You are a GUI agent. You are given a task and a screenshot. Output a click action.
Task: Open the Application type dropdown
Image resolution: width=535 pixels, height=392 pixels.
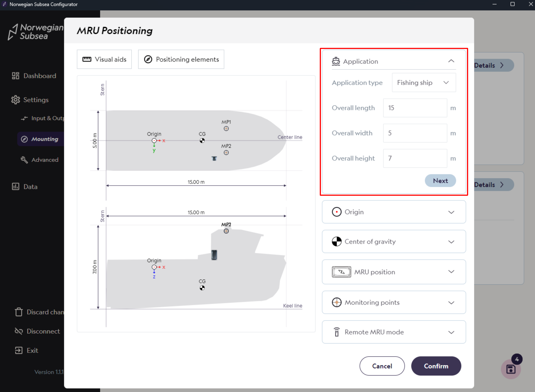(424, 83)
